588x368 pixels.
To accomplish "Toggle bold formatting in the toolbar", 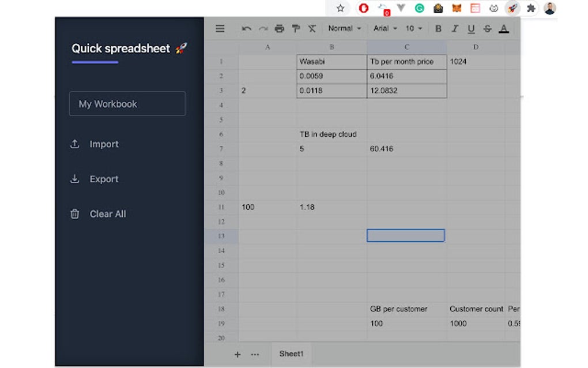I will coord(438,28).
